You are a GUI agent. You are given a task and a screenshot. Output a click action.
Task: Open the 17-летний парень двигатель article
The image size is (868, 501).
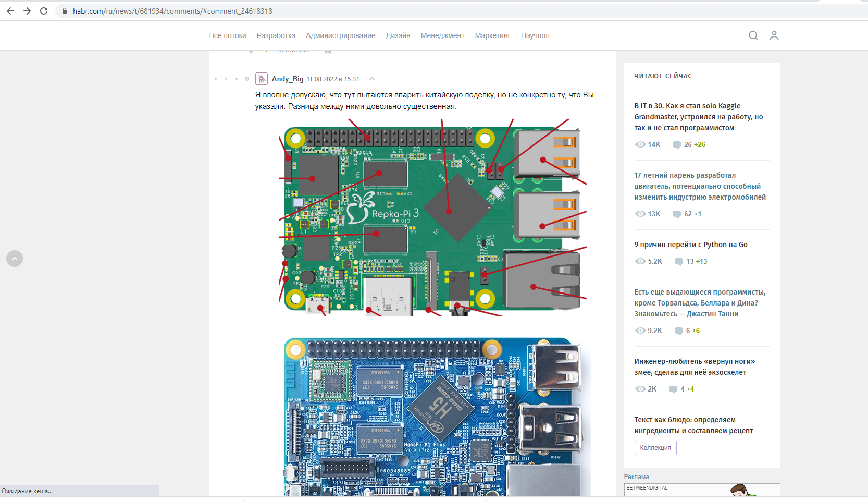click(x=700, y=186)
